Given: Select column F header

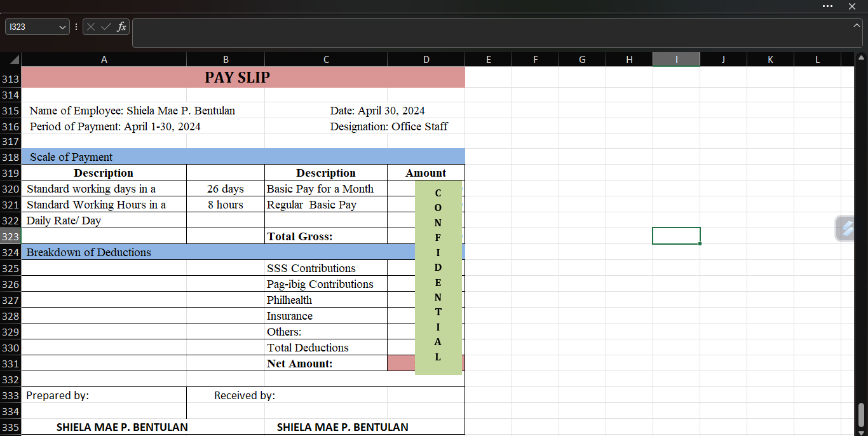Looking at the screenshot, I should click(535, 60).
